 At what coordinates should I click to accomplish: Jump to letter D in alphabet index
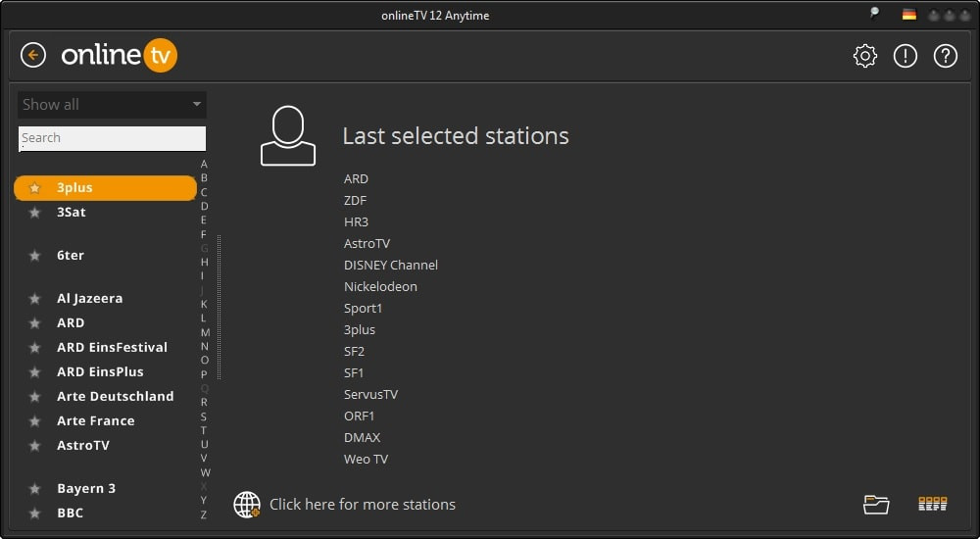204,207
